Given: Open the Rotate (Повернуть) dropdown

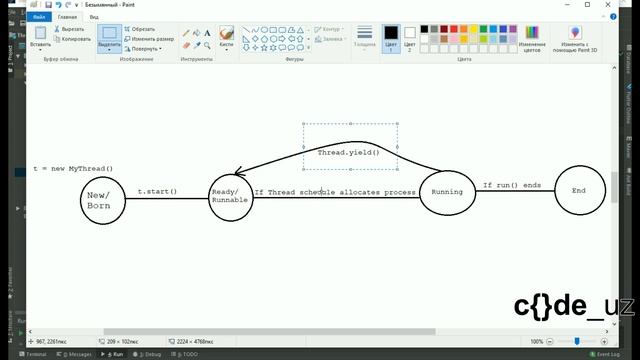Looking at the screenshot, I should pyautogui.click(x=143, y=49).
